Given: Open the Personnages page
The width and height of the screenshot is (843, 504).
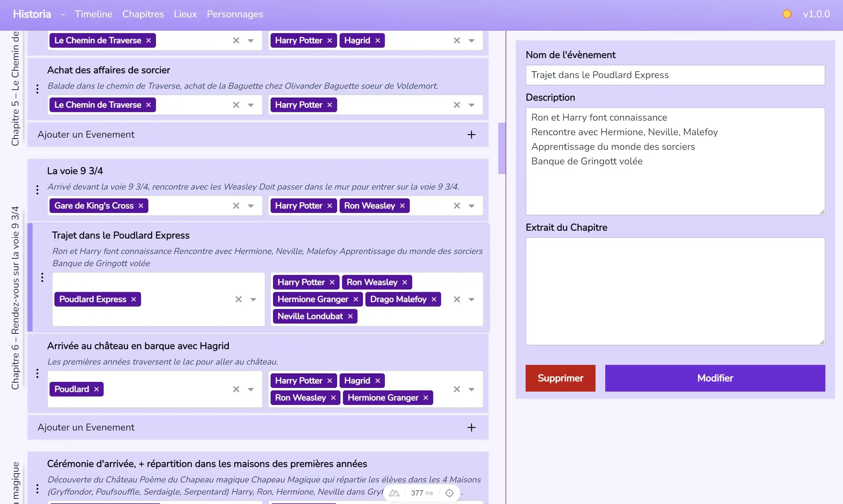Looking at the screenshot, I should coord(235,14).
